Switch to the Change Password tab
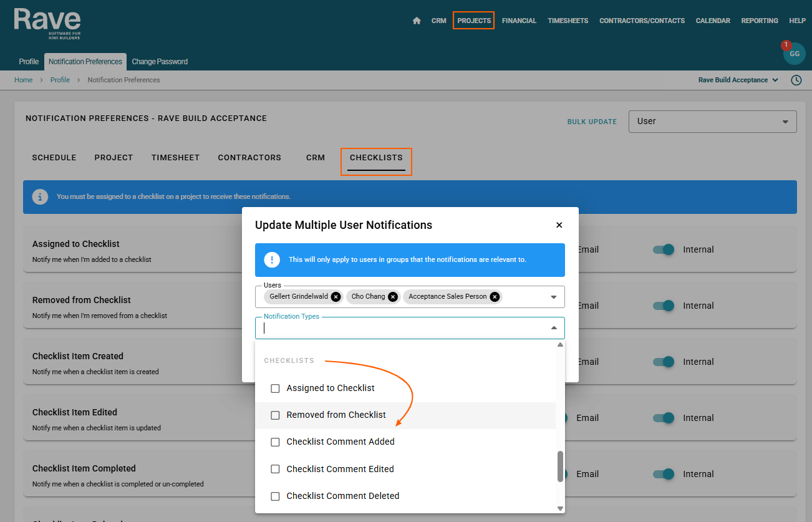Screen dimensions: 812x522 160,62
